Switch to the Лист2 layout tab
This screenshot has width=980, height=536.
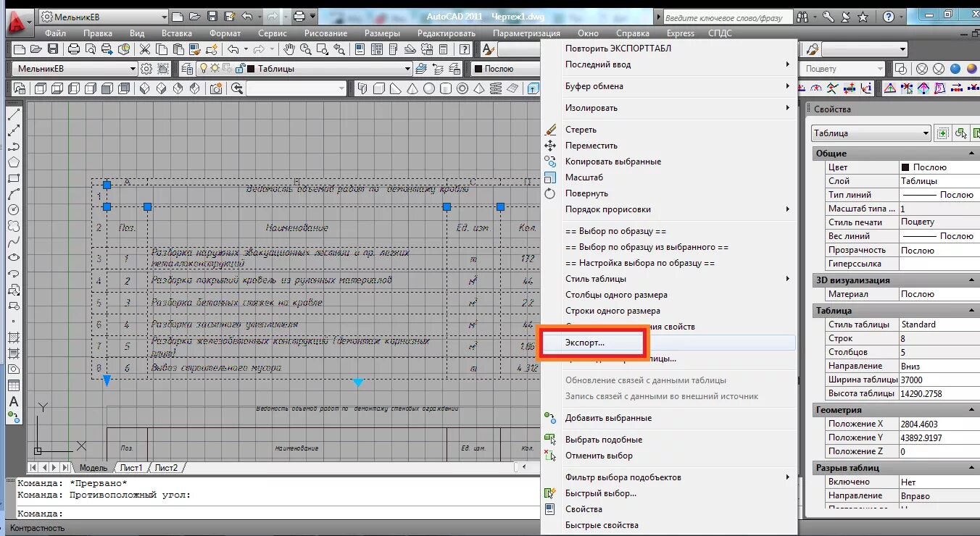166,468
